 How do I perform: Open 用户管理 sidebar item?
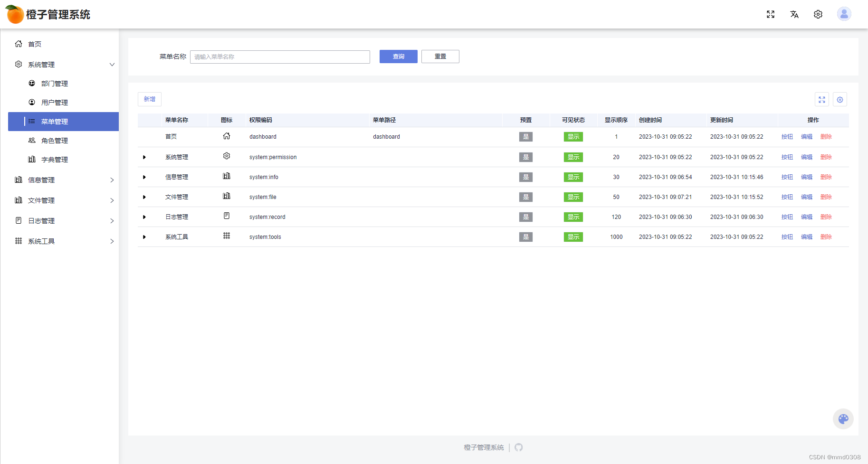point(63,103)
